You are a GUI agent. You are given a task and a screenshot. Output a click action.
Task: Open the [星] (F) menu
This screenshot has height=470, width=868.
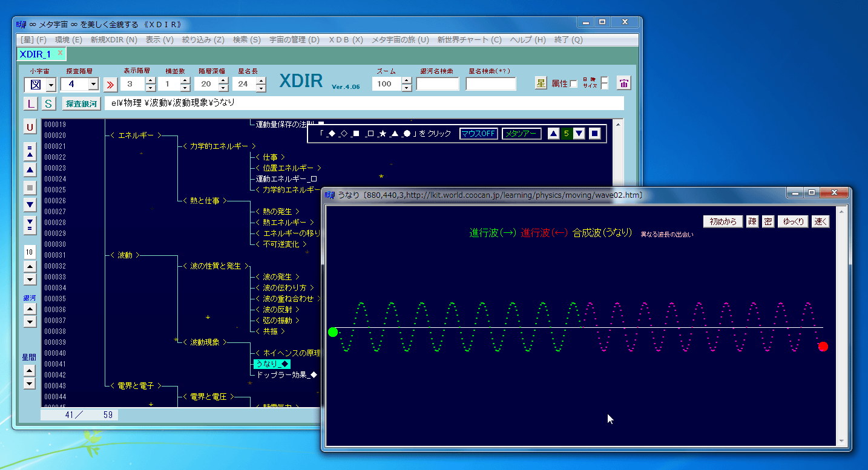click(x=33, y=40)
